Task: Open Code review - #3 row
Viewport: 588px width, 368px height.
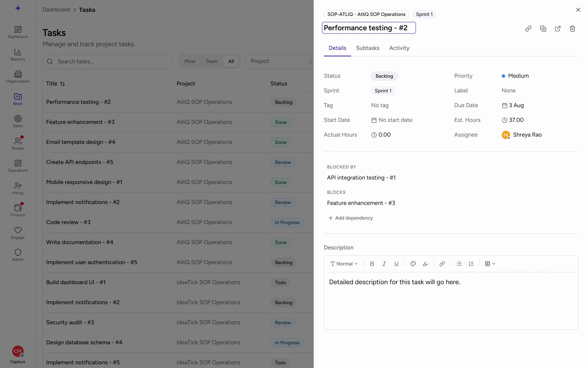Action: click(x=178, y=222)
